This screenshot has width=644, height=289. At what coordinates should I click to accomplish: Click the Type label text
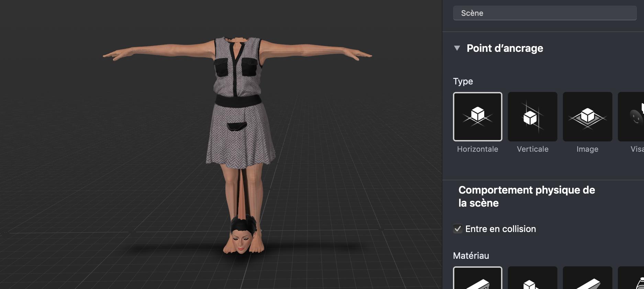coord(463,81)
